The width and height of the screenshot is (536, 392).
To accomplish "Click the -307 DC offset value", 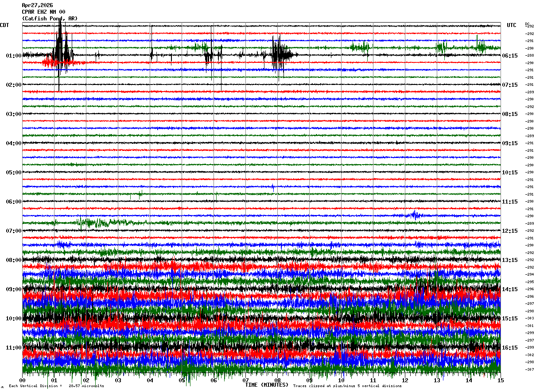I will point(529,369).
